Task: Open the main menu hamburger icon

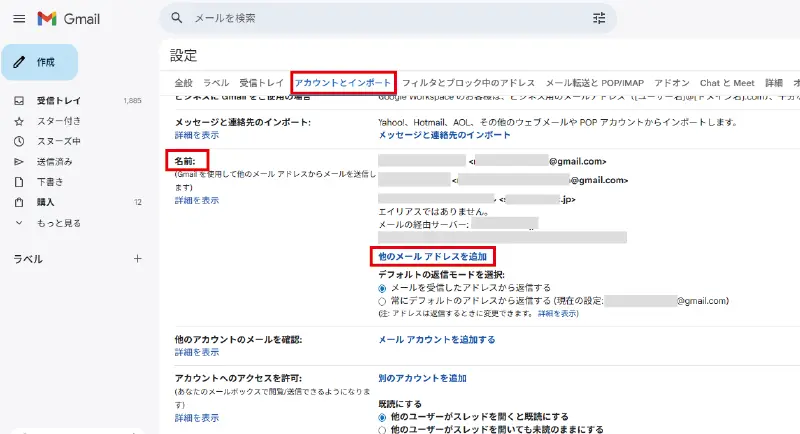Action: click(x=18, y=18)
